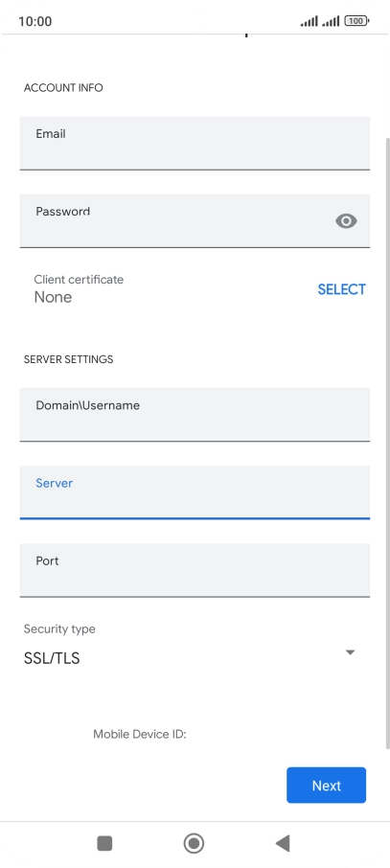This screenshot has height=868, width=390.
Task: Tap the Android back triangle icon
Action: coord(283,843)
